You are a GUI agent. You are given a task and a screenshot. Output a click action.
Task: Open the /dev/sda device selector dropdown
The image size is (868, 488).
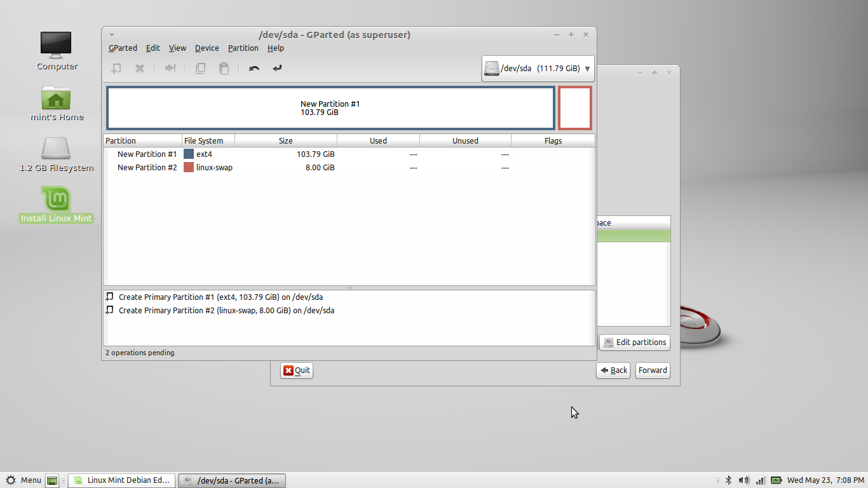click(538, 69)
